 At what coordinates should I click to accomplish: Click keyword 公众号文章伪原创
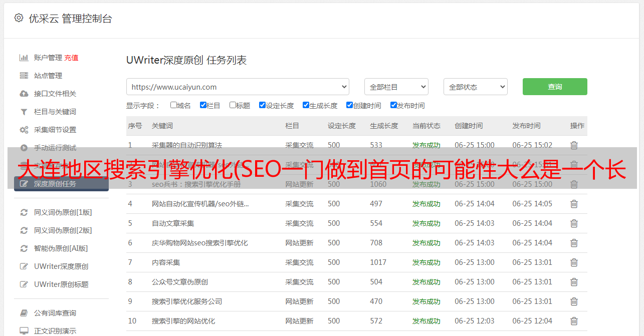(180, 282)
